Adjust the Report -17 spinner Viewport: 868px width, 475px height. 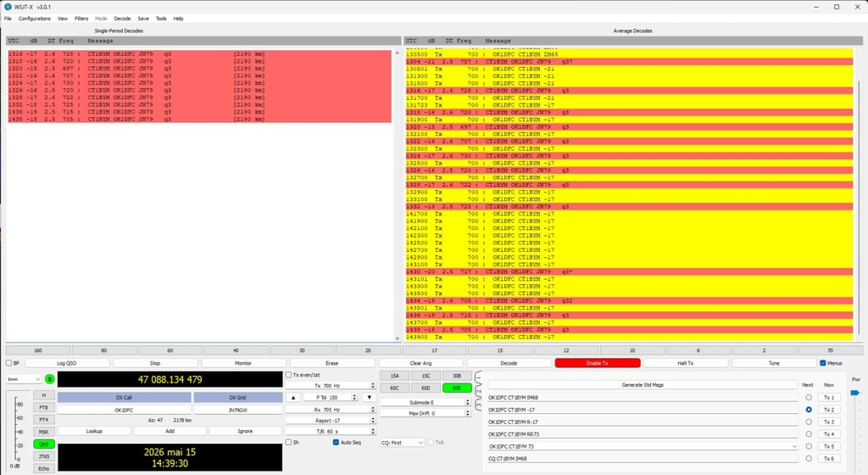[373, 421]
